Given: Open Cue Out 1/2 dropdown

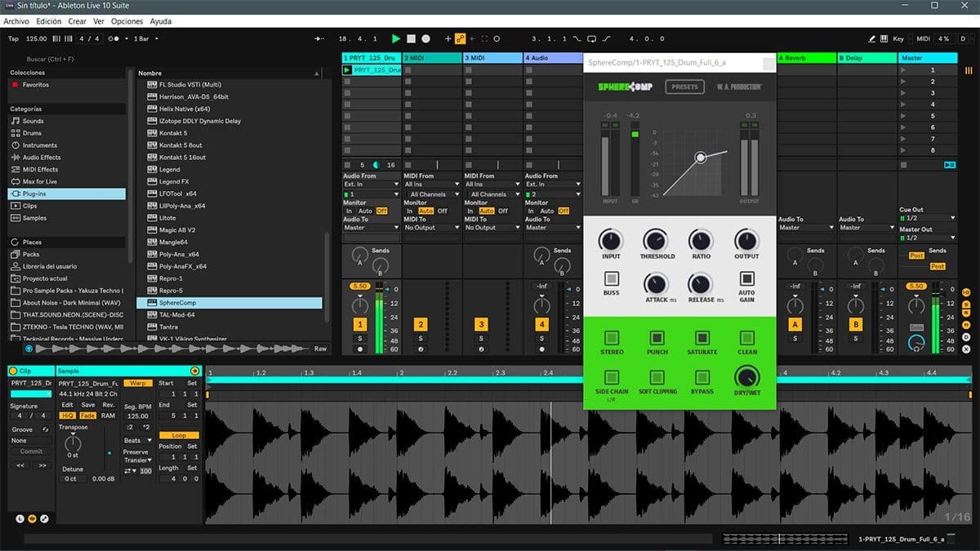Looking at the screenshot, I should pyautogui.click(x=927, y=218).
